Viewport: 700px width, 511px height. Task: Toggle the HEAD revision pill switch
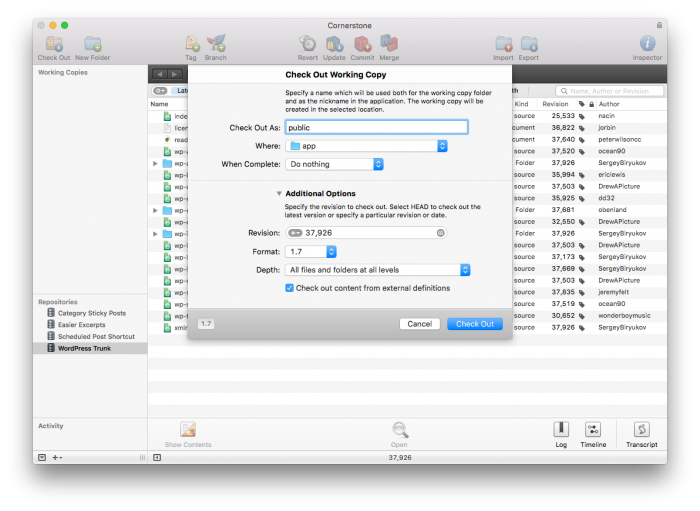295,233
